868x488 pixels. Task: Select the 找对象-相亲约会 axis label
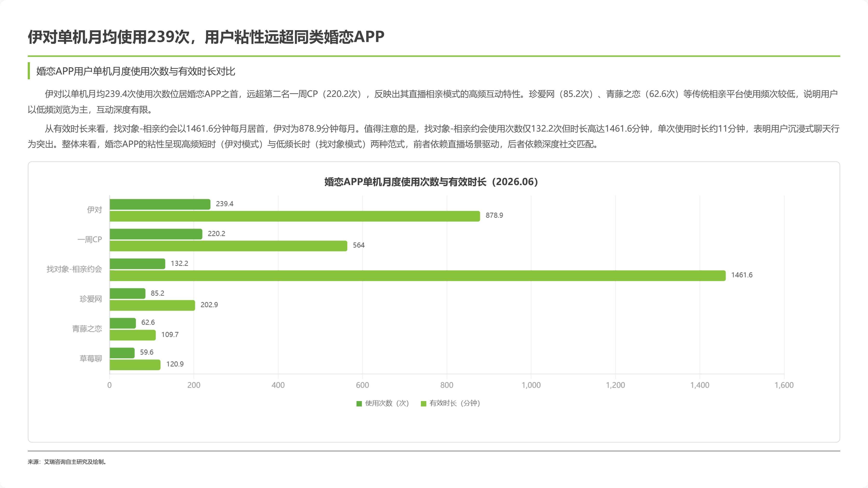(x=74, y=269)
